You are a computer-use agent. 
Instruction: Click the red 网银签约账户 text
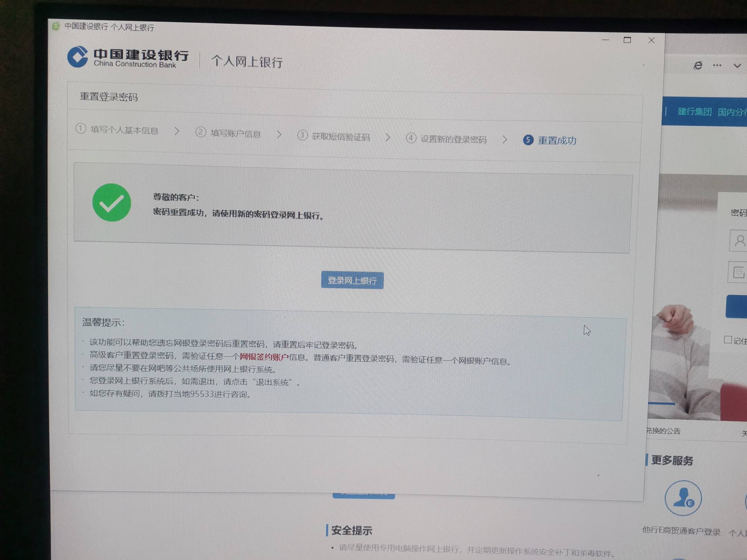click(x=264, y=357)
